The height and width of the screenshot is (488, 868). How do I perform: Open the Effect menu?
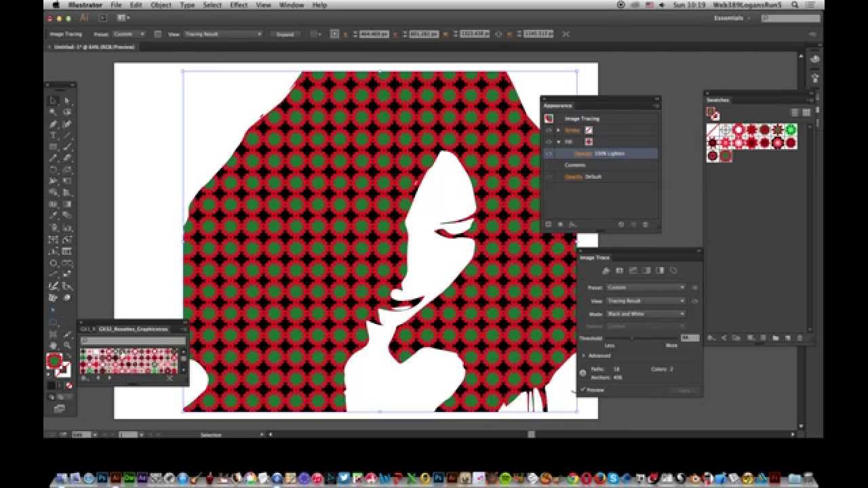pos(239,5)
